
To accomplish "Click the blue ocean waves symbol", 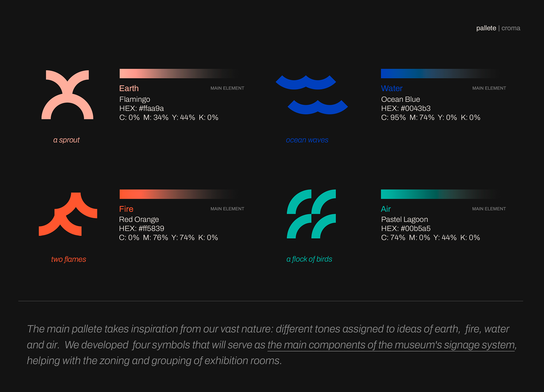I will pos(312,95).
